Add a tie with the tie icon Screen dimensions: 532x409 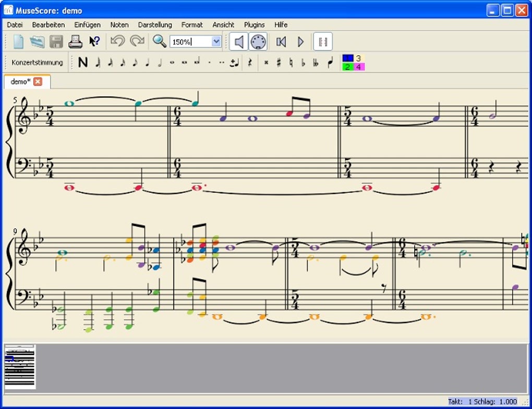click(234, 63)
